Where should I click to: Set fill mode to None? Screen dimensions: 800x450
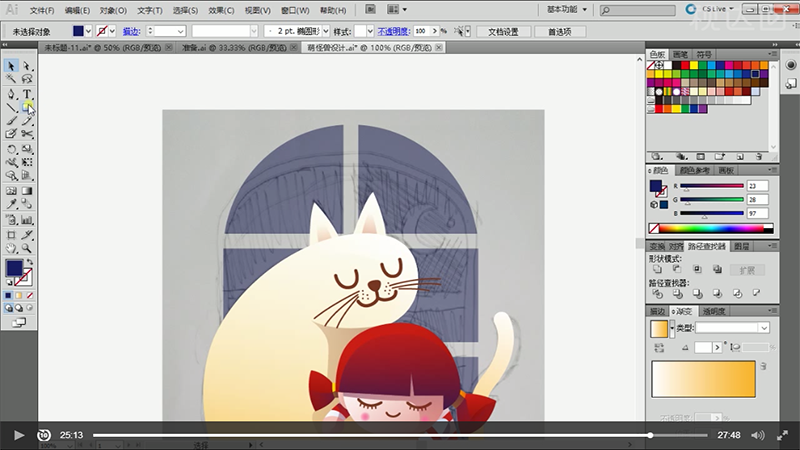tap(30, 295)
